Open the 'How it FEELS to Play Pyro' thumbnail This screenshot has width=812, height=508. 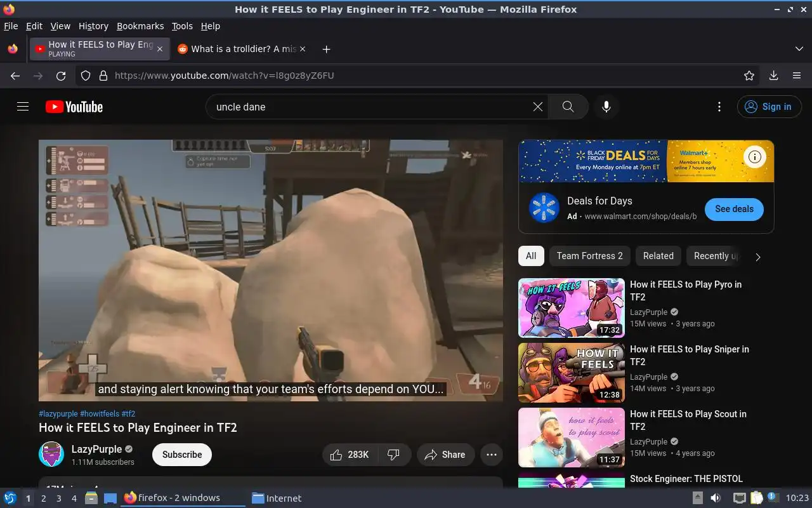click(571, 307)
